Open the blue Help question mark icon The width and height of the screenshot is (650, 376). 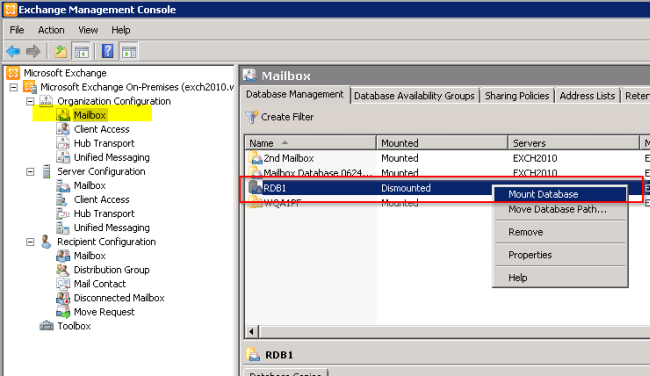108,51
